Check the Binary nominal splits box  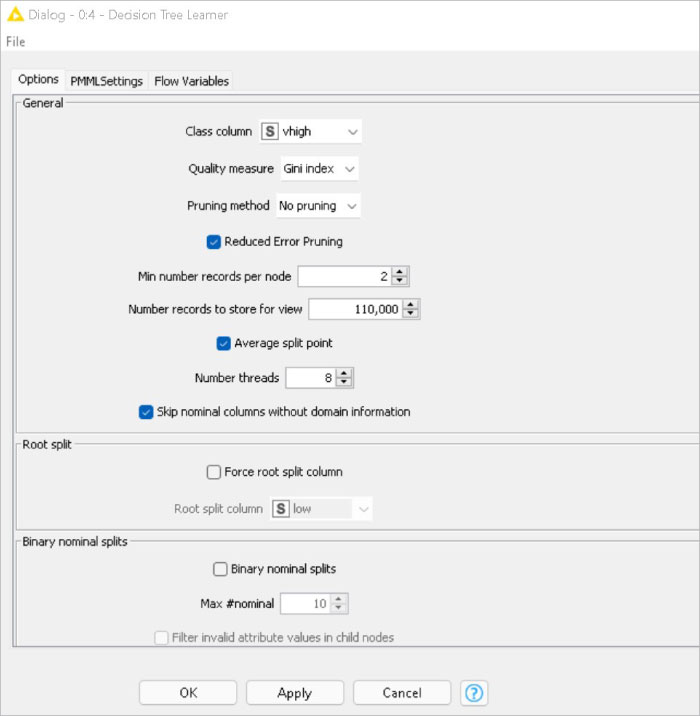point(221,569)
